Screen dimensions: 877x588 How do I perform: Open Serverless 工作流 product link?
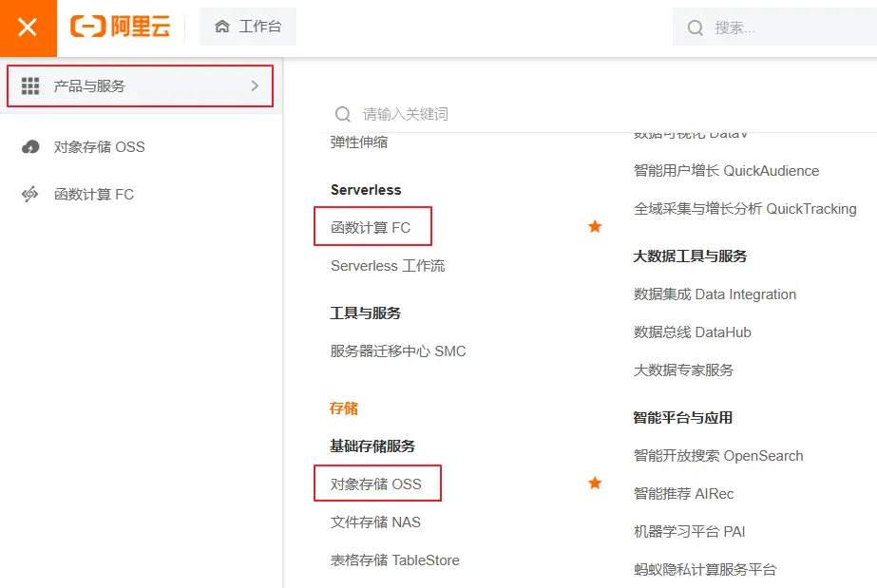click(388, 265)
